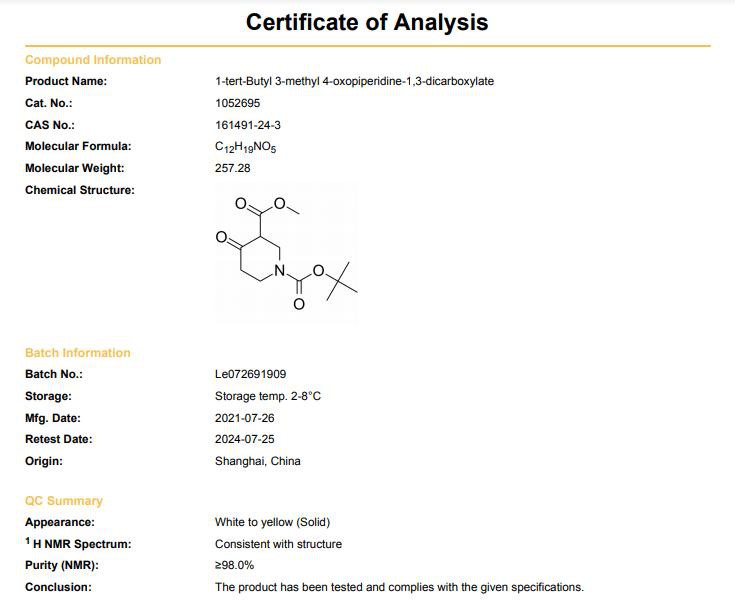Click the Certificate of Analysis title
Viewport: 735px width, 610px height.
[x=367, y=22]
